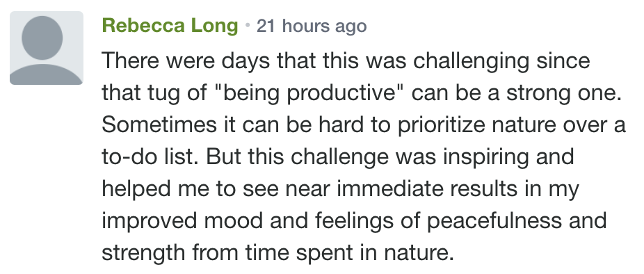Click the word "Sometimes" in the comment
The width and height of the screenshot is (644, 274).
click(159, 124)
